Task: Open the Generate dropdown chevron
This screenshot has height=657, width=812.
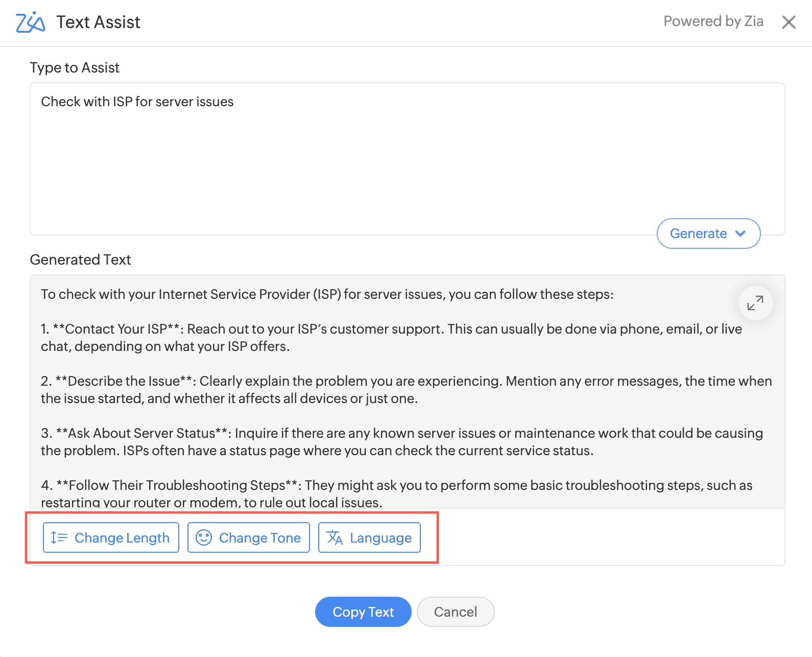Action: coord(741,233)
